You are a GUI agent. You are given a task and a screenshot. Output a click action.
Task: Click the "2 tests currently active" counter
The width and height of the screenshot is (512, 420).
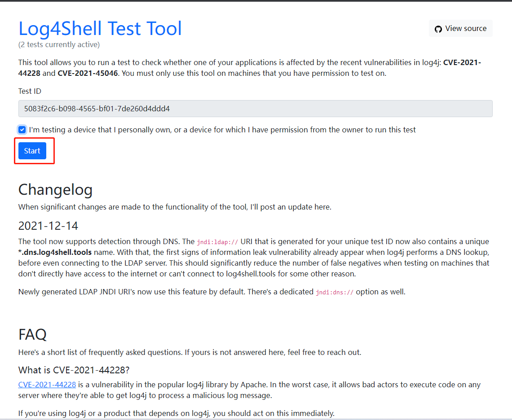click(59, 44)
